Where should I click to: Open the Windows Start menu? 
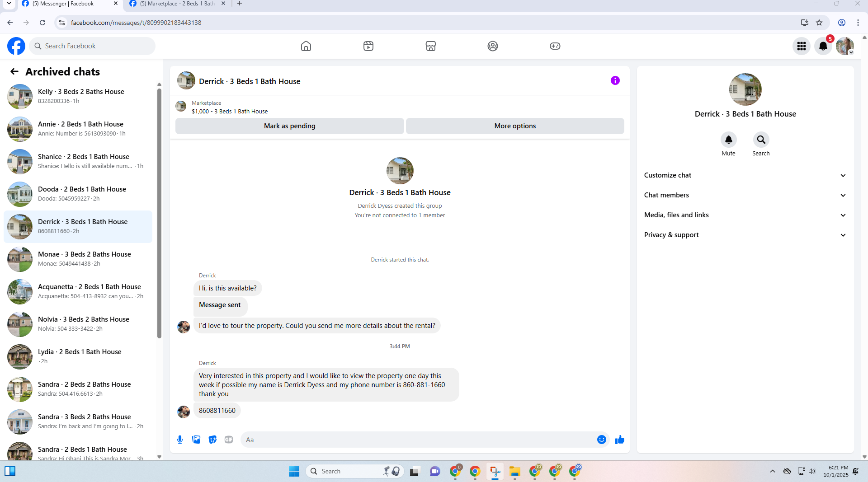click(294, 471)
